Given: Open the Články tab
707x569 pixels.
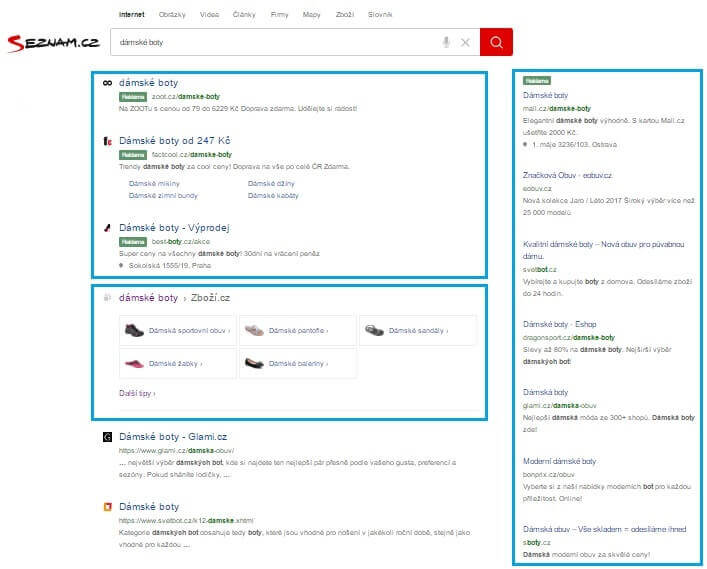Looking at the screenshot, I should coord(244,14).
